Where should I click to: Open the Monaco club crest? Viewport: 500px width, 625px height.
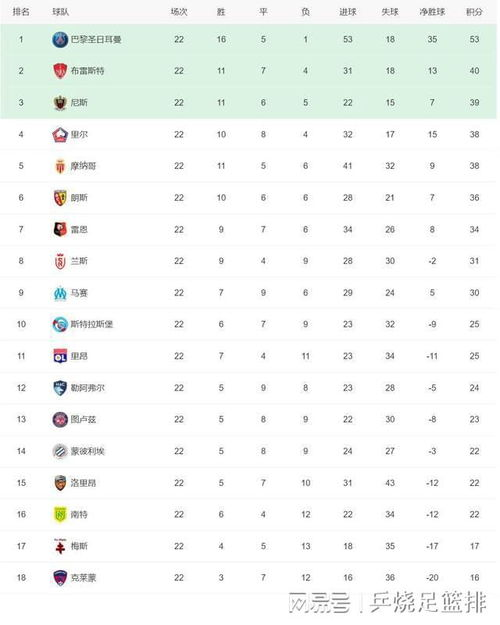pyautogui.click(x=60, y=166)
